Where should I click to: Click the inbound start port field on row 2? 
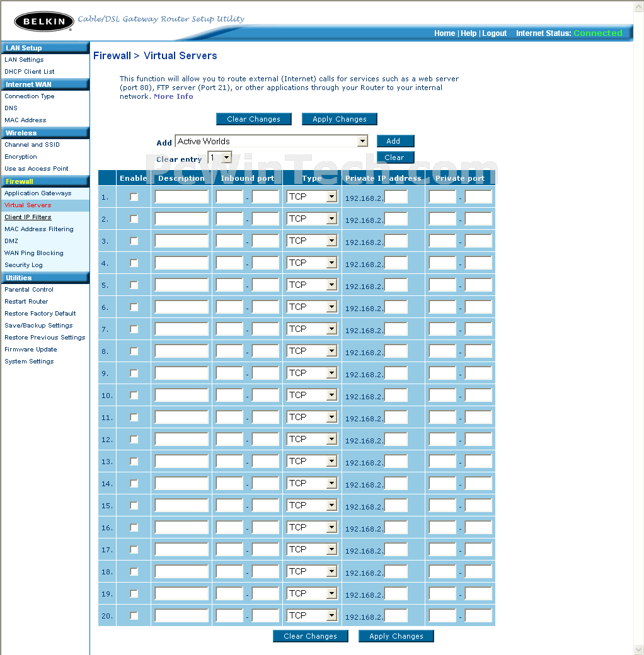coord(229,219)
